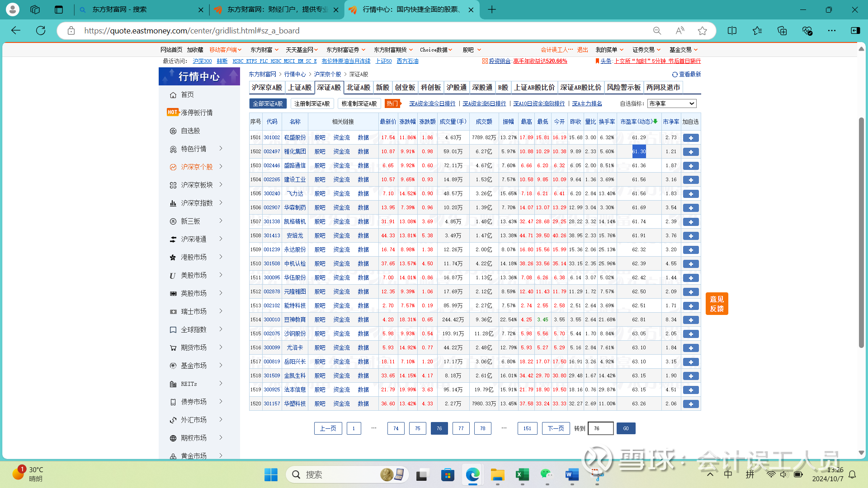Sort by 涨跌幅 column header
Image resolution: width=868 pixels, height=488 pixels.
pos(407,122)
